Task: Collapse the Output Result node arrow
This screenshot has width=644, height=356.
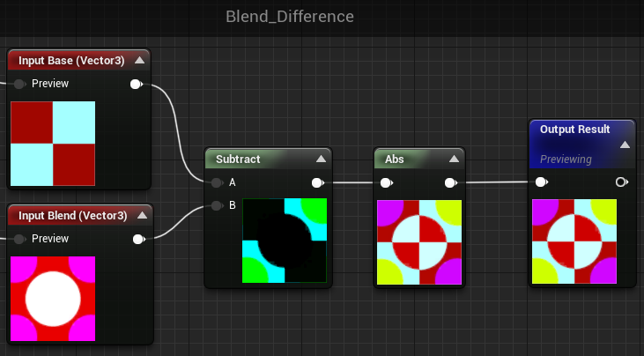Action: pos(625,145)
